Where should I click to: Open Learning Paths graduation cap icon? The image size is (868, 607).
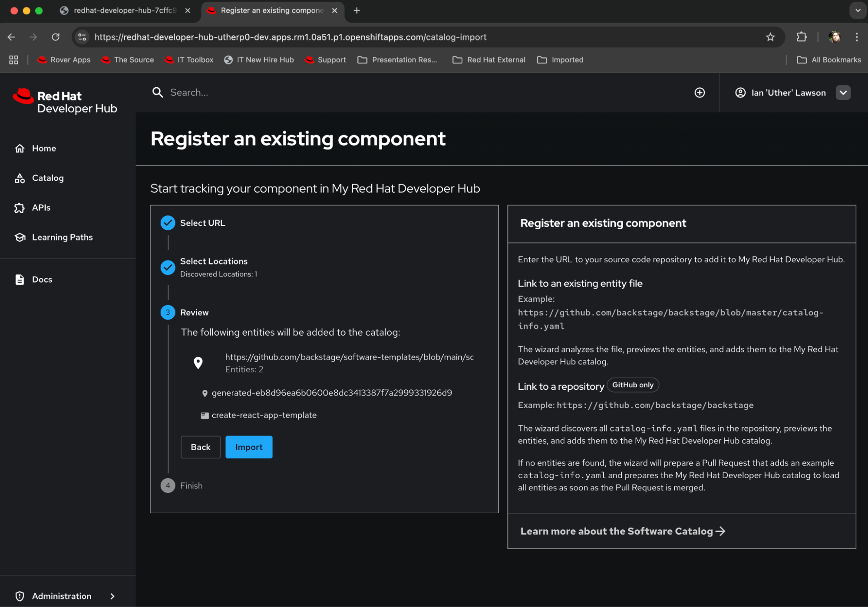[20, 237]
